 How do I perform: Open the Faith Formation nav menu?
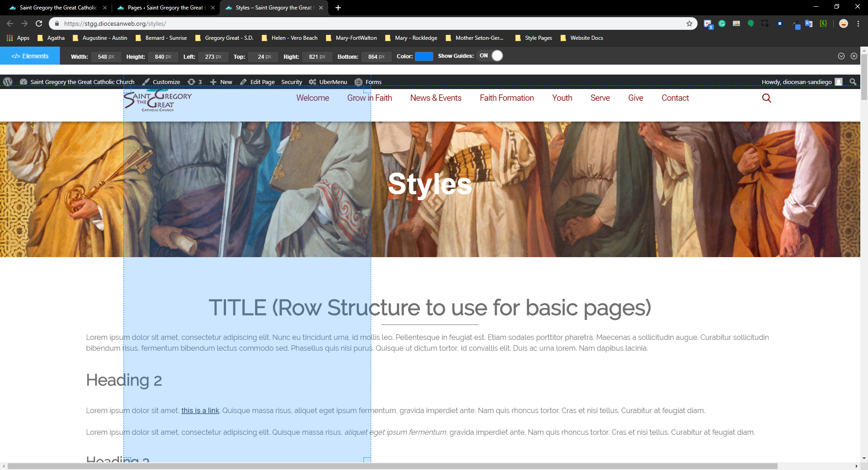[507, 98]
